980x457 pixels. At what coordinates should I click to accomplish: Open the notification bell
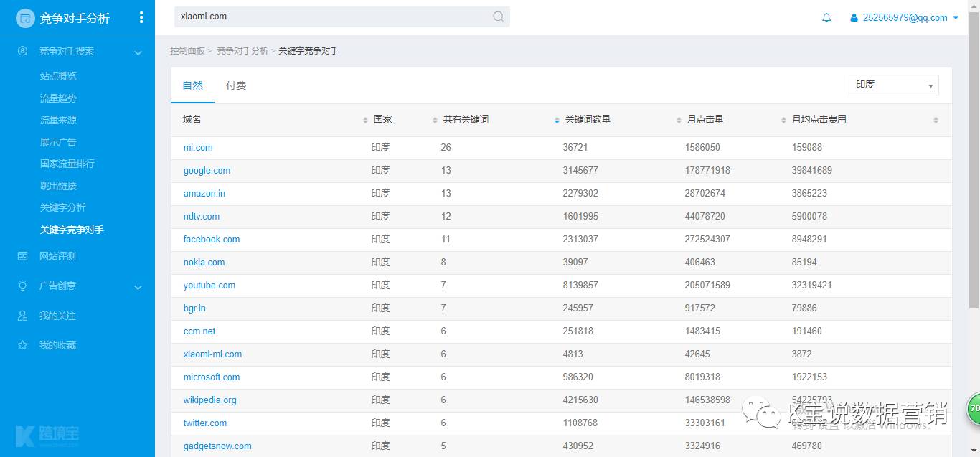[x=826, y=18]
